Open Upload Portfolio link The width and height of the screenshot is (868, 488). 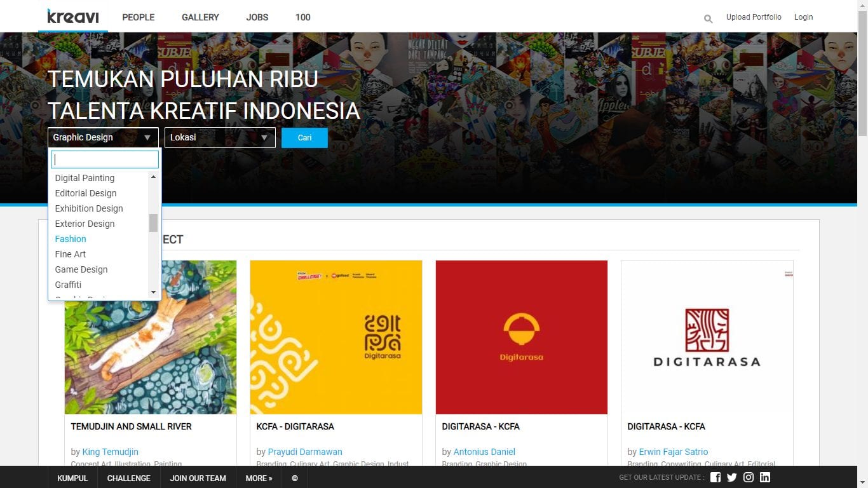754,17
